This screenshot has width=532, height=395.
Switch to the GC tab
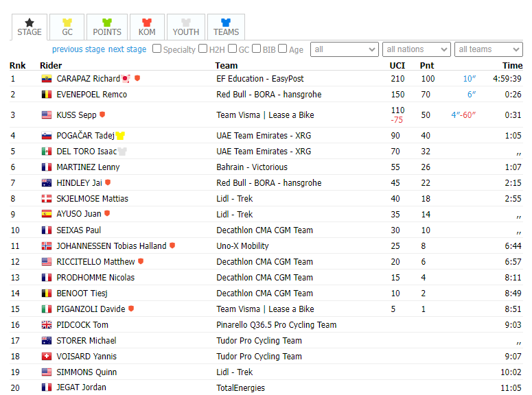click(67, 27)
